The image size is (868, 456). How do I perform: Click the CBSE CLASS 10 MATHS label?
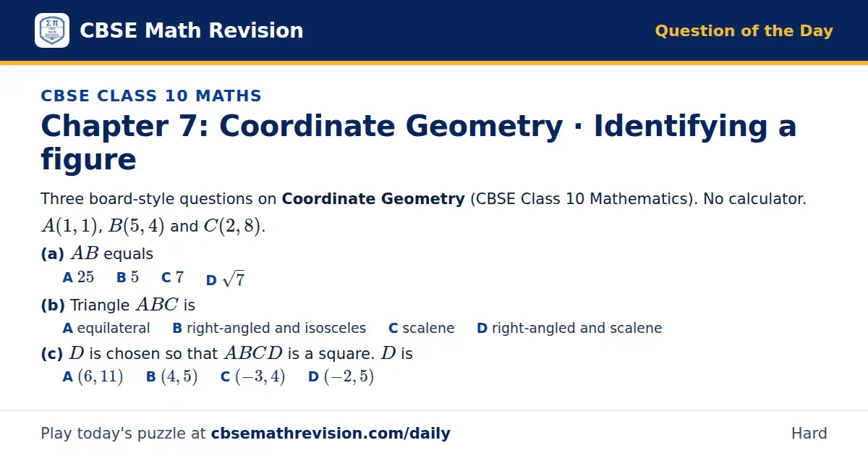(151, 96)
